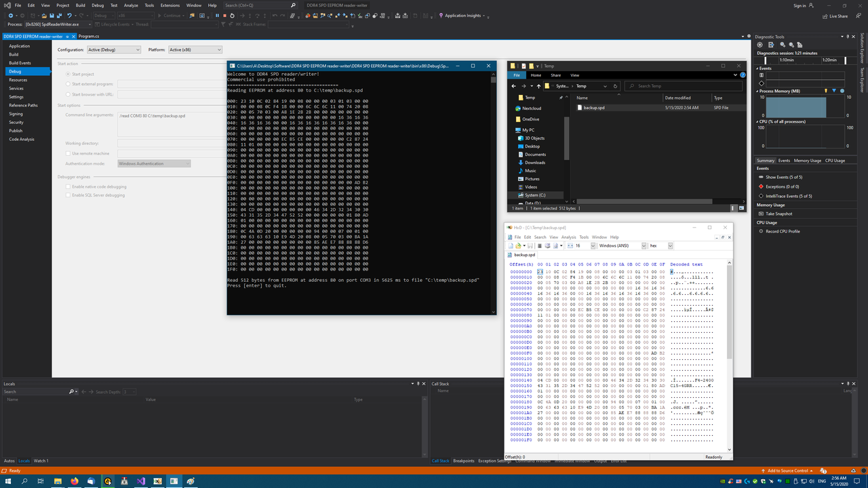Click HxD vertical scrollbar

point(730,356)
